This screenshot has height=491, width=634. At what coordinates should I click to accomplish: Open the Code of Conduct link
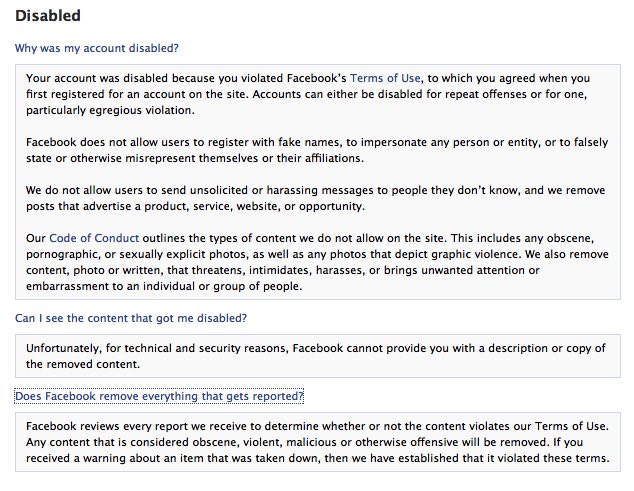[x=98, y=238]
